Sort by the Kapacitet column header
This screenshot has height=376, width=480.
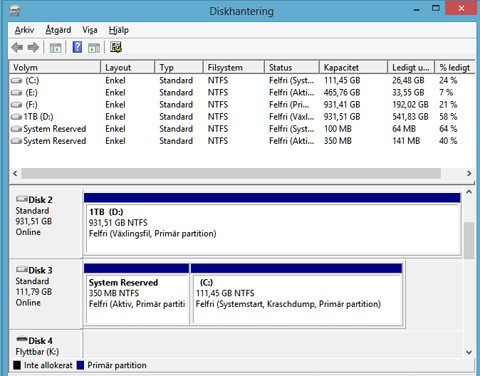coord(353,67)
